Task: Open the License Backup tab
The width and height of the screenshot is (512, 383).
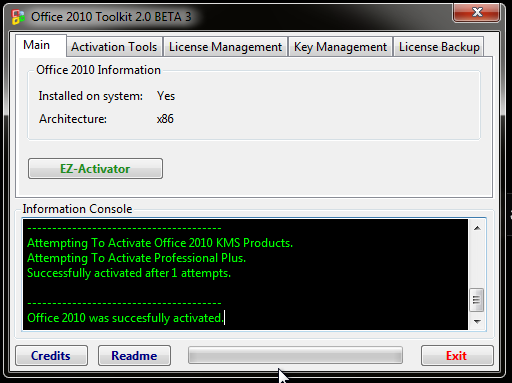Action: tap(439, 47)
